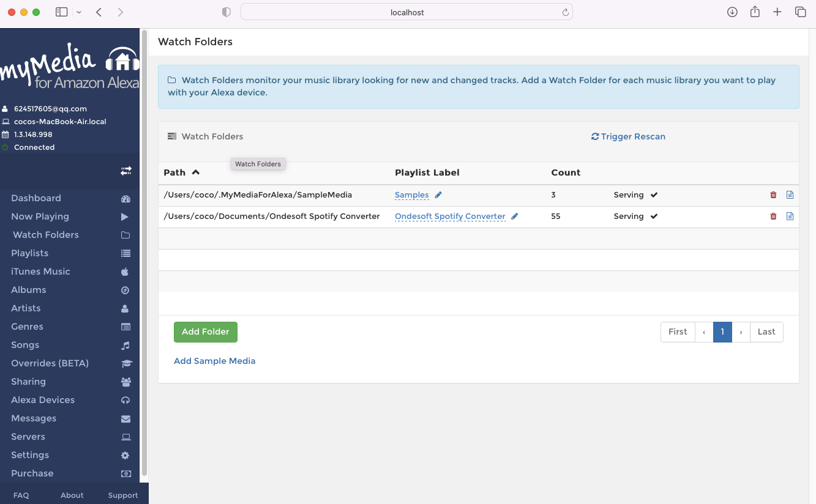Click the Now Playing play icon
The width and height of the screenshot is (816, 504).
tap(125, 217)
